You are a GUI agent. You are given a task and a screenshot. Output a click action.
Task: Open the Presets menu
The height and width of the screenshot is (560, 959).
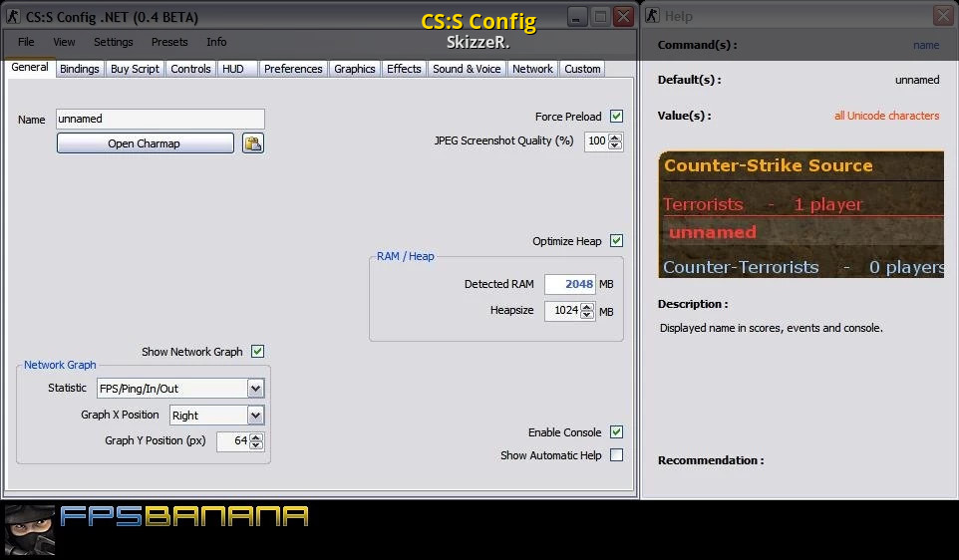(169, 42)
